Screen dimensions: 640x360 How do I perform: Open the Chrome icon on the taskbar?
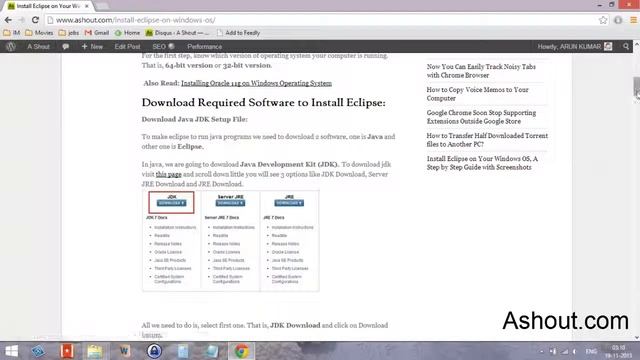241,351
